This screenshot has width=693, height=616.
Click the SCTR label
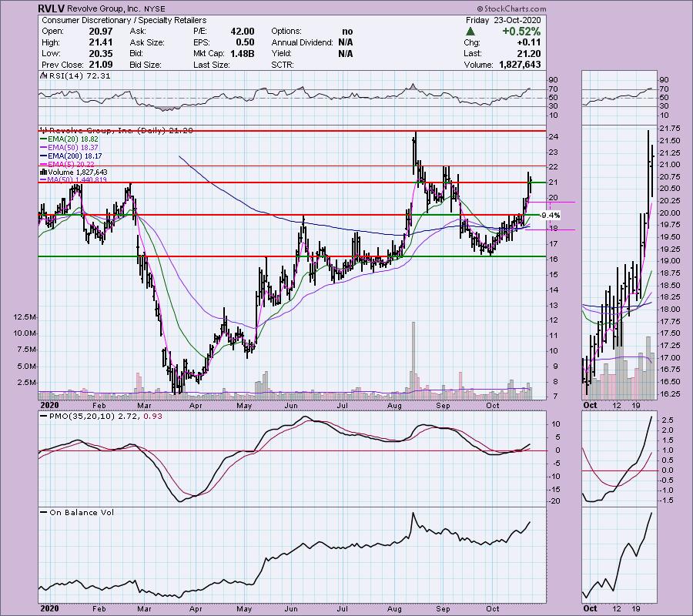click(283, 65)
